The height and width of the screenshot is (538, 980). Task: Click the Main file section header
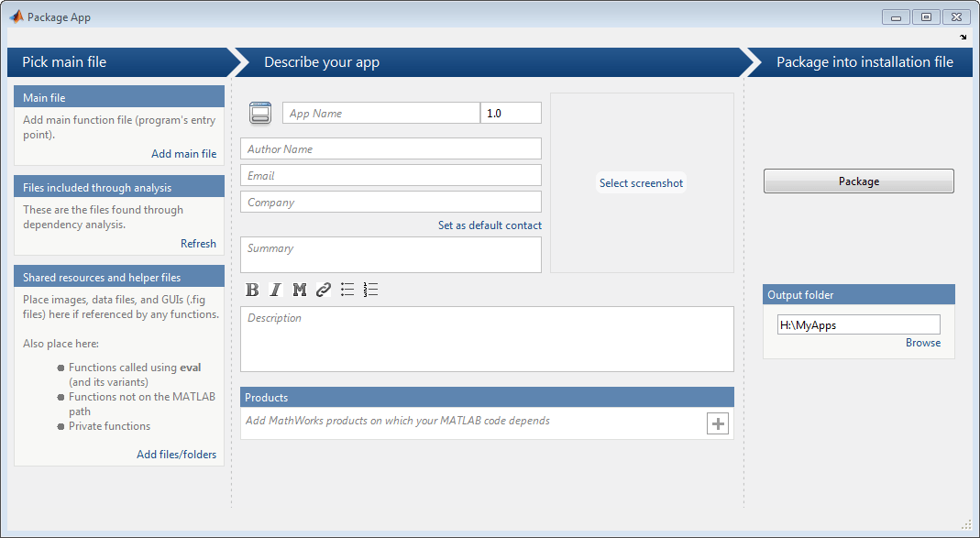pos(119,97)
